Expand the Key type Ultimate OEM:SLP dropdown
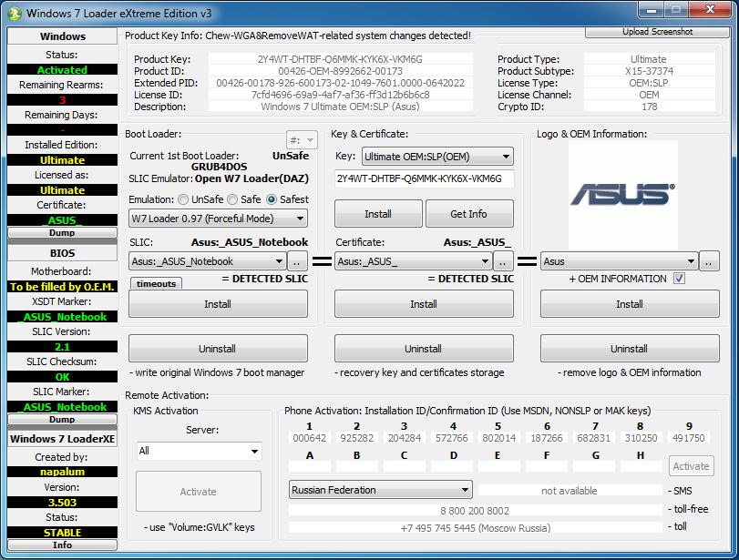Viewport: 739px width, 560px height. (424, 157)
